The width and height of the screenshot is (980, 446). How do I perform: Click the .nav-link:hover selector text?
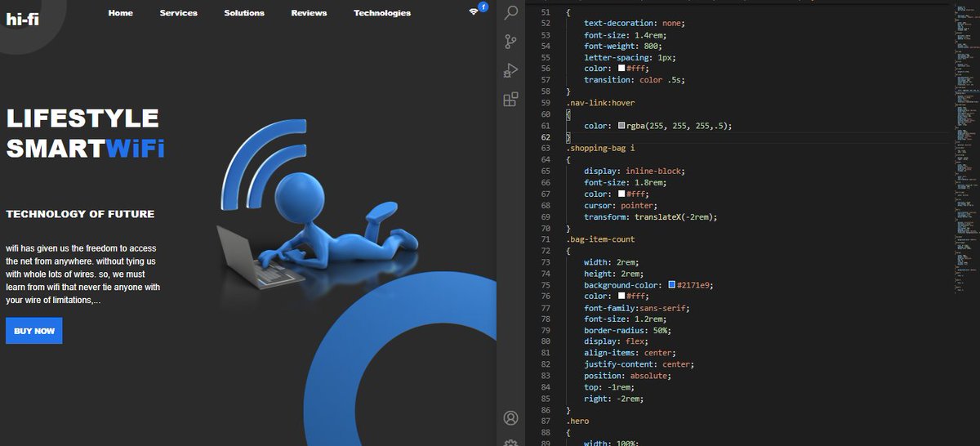point(600,103)
